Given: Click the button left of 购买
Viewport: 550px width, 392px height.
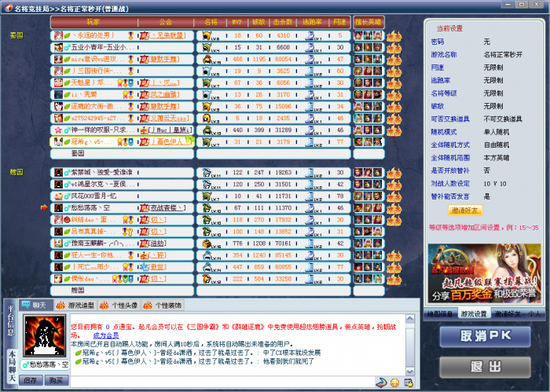Looking at the screenshot, I should click(x=31, y=380).
